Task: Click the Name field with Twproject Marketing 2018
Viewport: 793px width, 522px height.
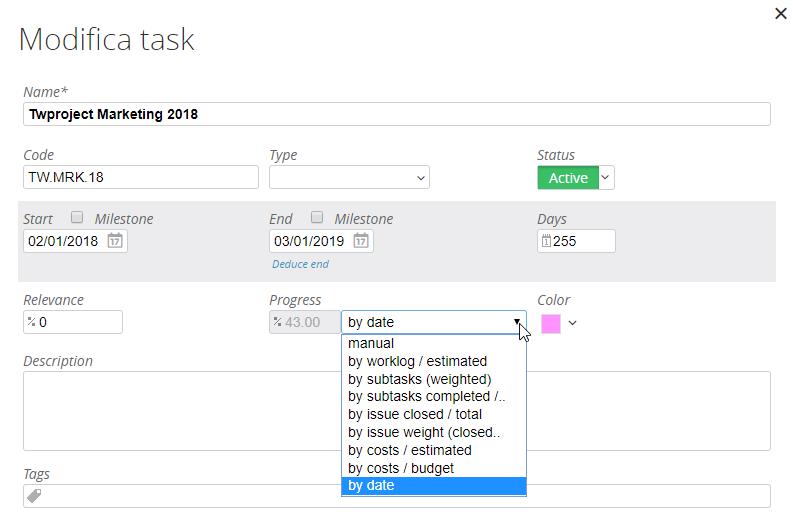Action: [x=396, y=114]
